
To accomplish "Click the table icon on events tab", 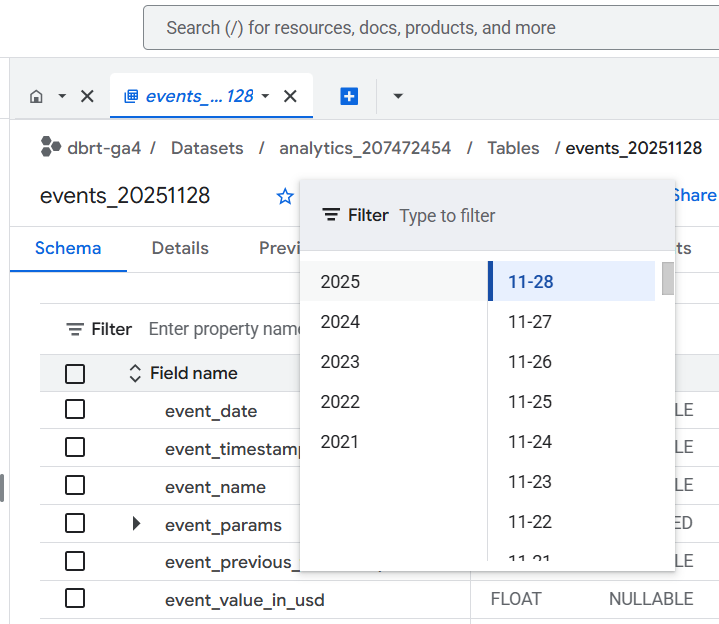I will (x=130, y=97).
